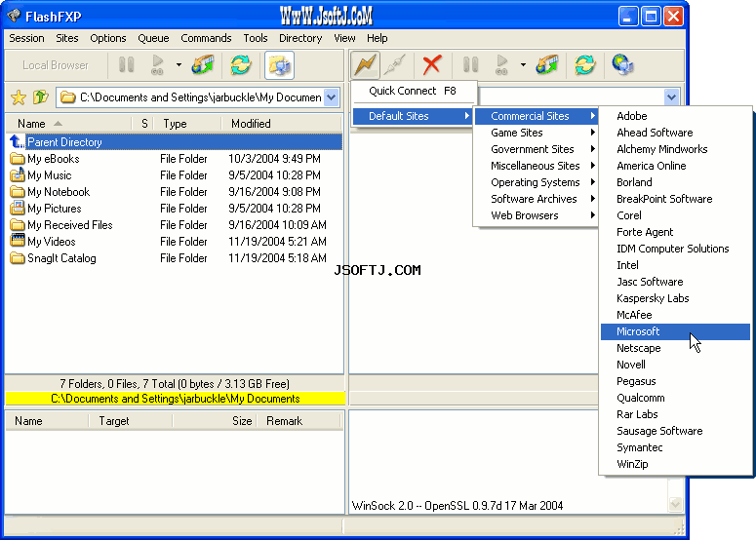Click the right pane transfer queue icon
756x540 pixels.
[547, 65]
